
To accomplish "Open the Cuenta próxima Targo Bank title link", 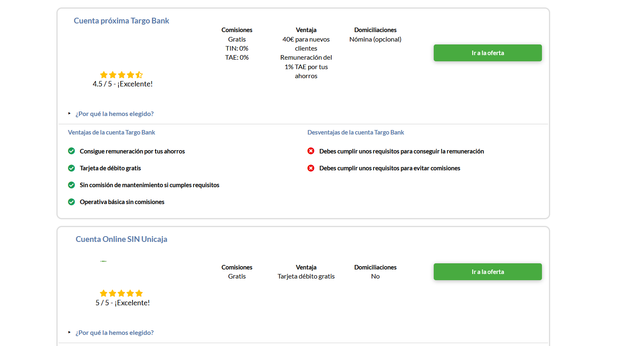I will tap(121, 21).
